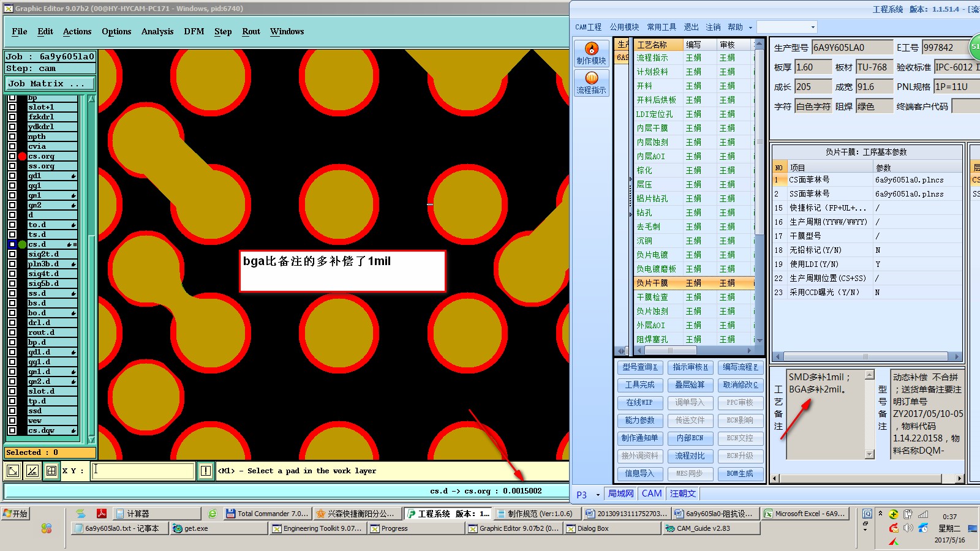Open the 公用模块 menu
Screen dimensions: 980x551
pyautogui.click(x=624, y=27)
